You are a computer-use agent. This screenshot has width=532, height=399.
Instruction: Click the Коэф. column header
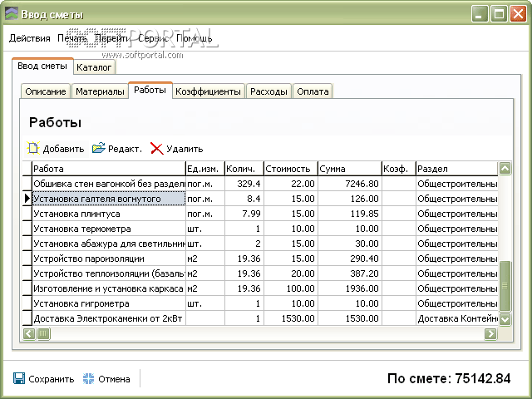(x=399, y=169)
